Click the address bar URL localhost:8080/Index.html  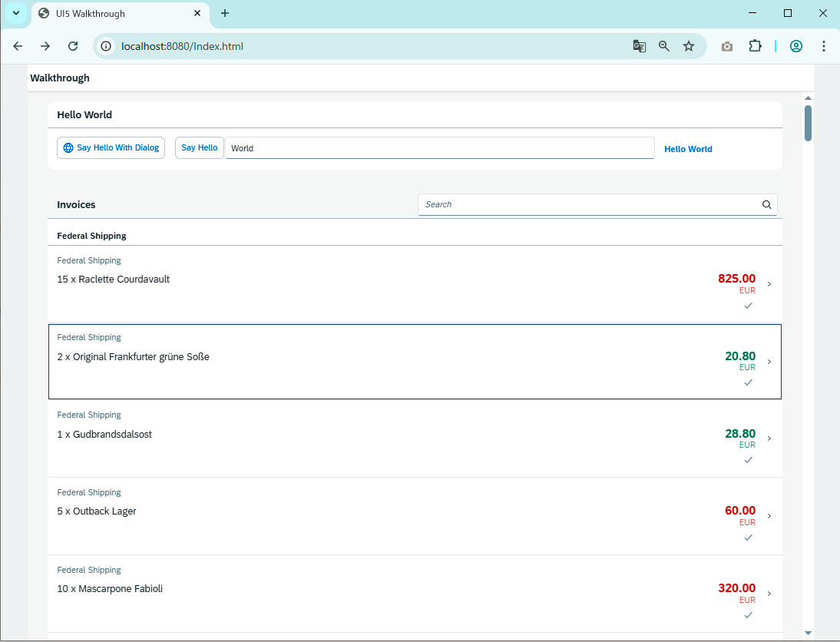182,46
